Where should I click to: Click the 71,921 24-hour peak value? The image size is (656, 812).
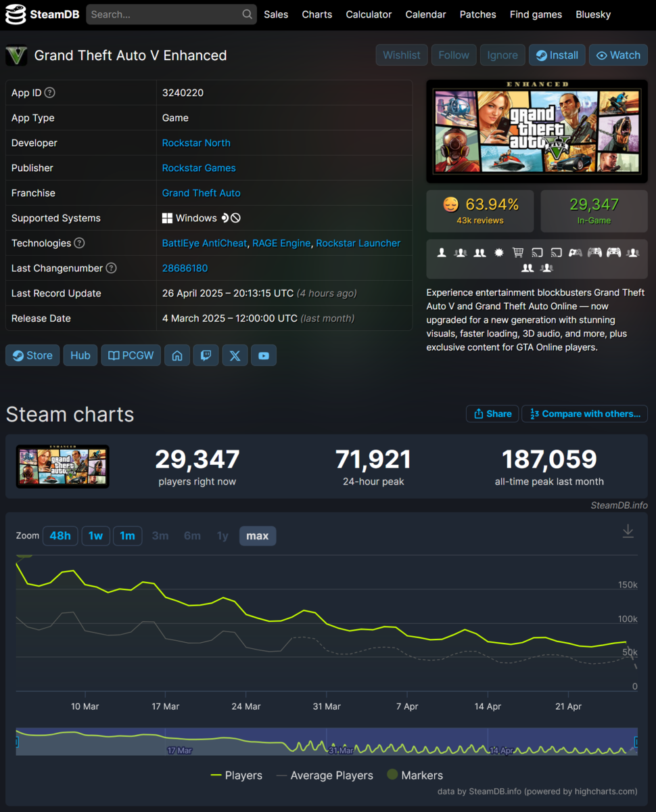coord(373,459)
